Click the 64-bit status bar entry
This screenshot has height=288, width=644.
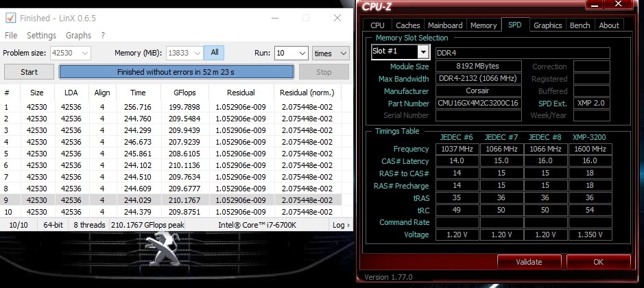point(53,225)
